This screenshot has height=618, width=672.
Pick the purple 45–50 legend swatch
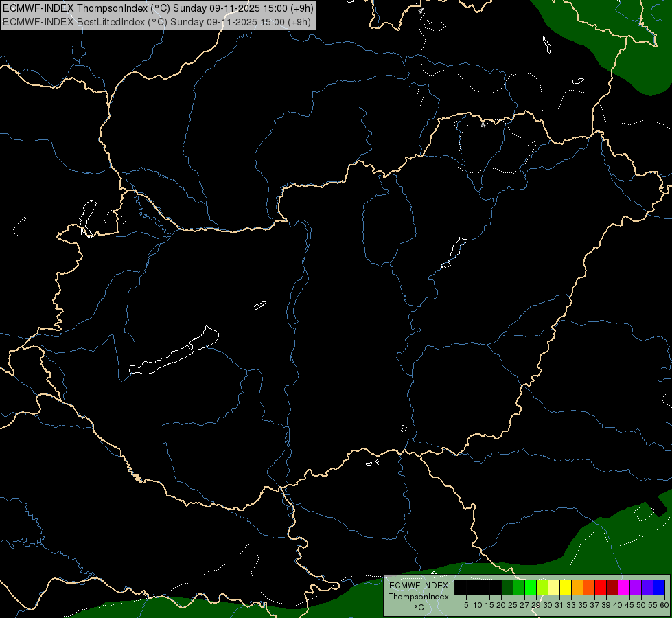pyautogui.click(x=636, y=587)
